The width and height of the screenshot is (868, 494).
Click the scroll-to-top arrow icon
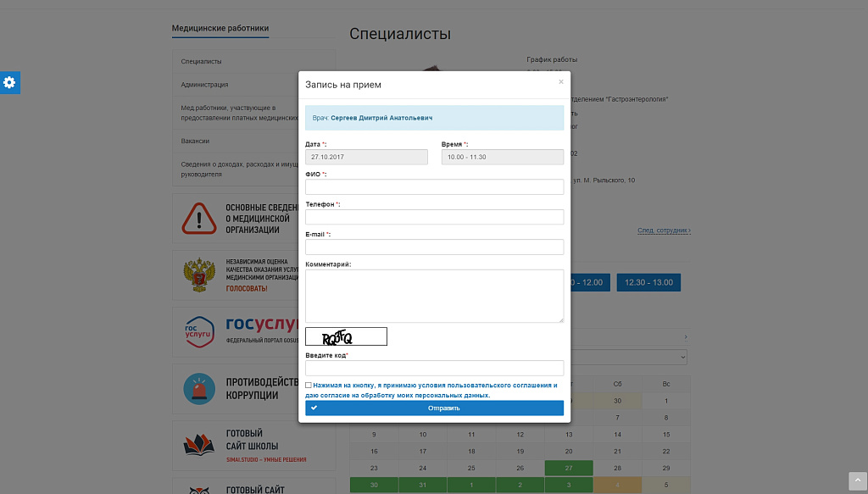856,481
